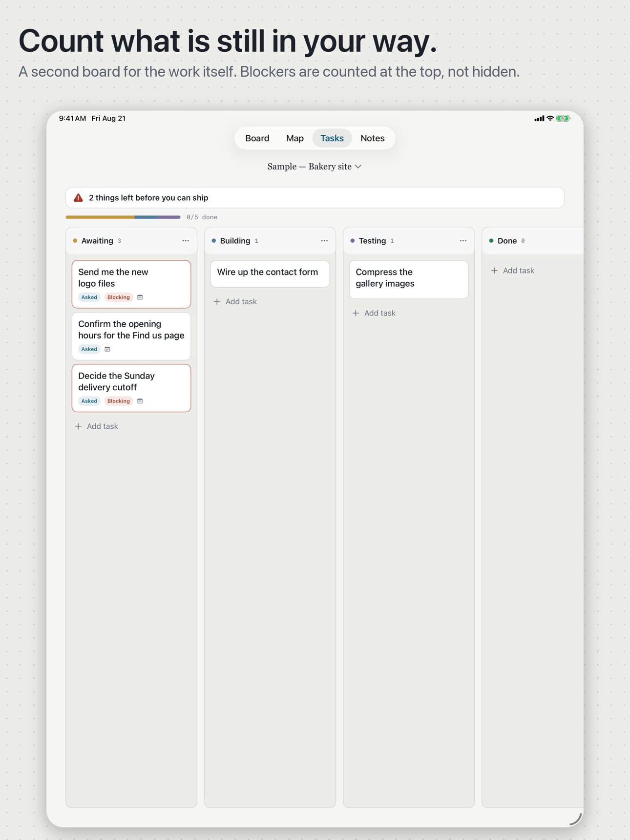Expand the Sample — Bakery site project dropdown
This screenshot has height=840, width=630.
click(315, 167)
